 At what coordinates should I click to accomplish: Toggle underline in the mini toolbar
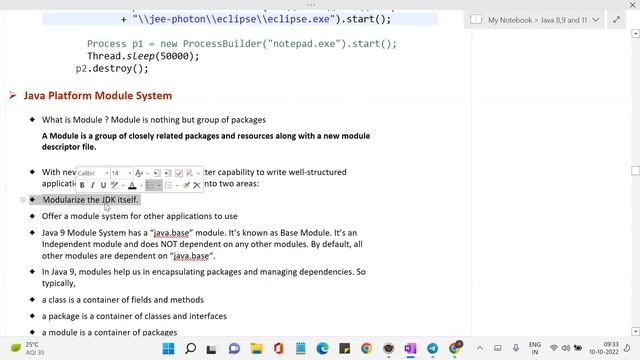(103, 185)
